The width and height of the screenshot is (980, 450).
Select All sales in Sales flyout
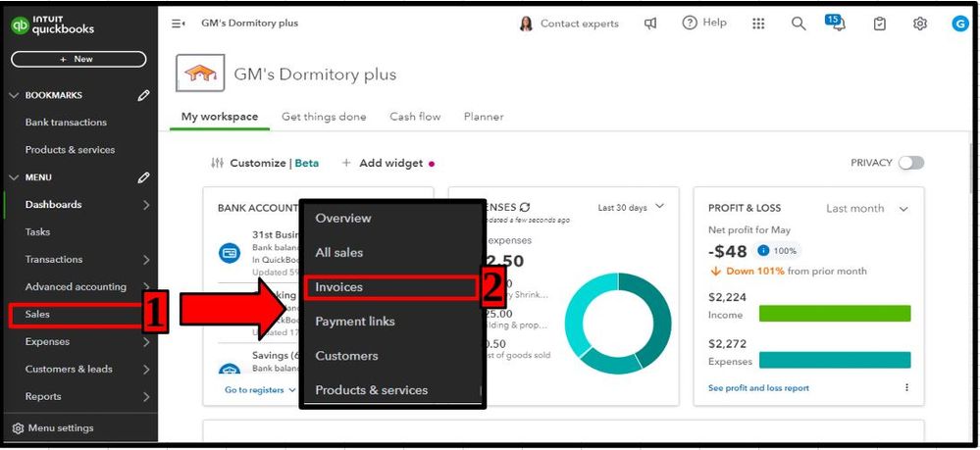click(338, 253)
